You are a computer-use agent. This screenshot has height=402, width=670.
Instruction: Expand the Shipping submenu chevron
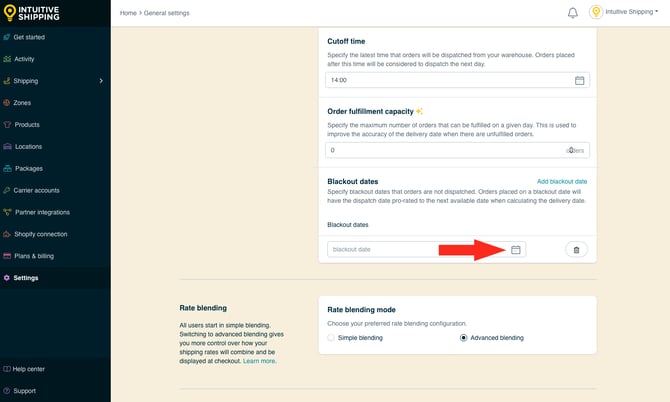(x=101, y=81)
